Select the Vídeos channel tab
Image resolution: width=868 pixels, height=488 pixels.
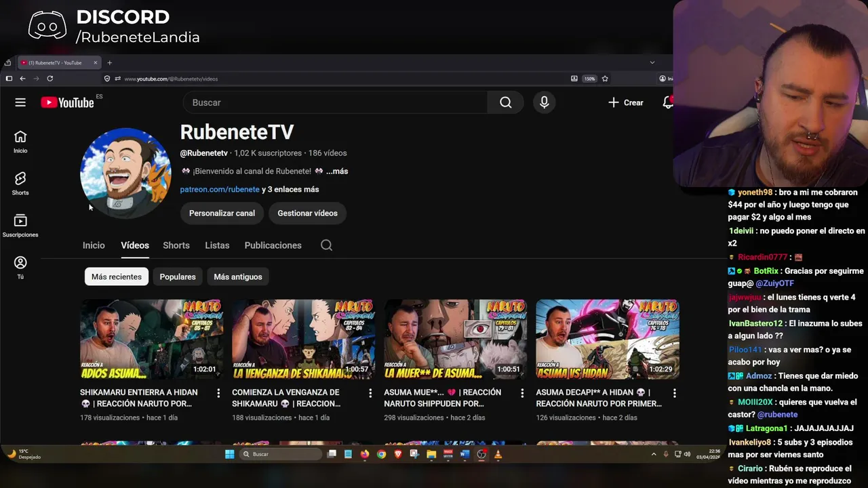click(135, 245)
